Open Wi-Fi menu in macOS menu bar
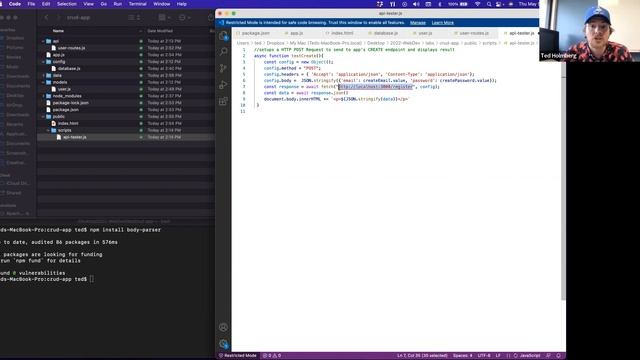This screenshot has width=640, height=360. [477, 4]
